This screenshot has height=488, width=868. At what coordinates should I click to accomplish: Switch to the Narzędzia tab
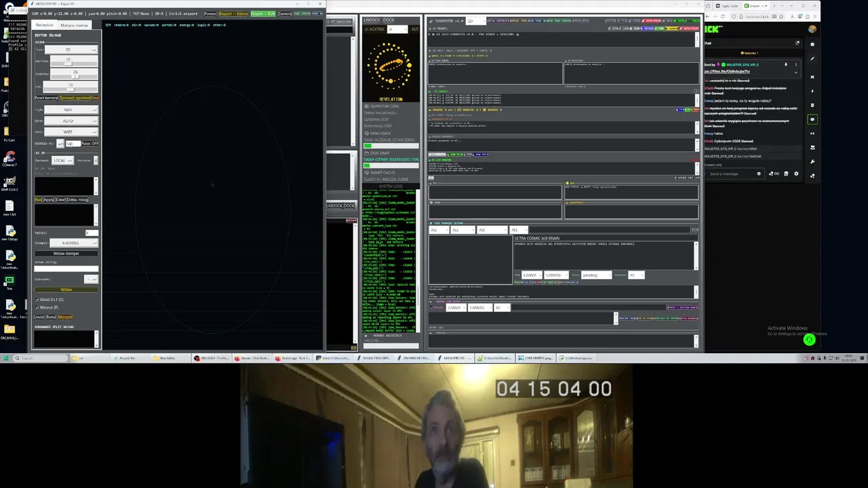44,25
